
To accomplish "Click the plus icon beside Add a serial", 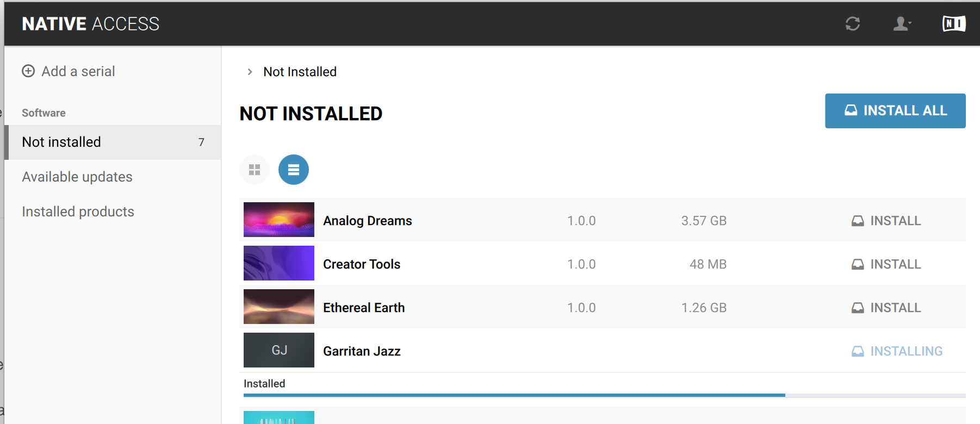I will click(x=28, y=71).
